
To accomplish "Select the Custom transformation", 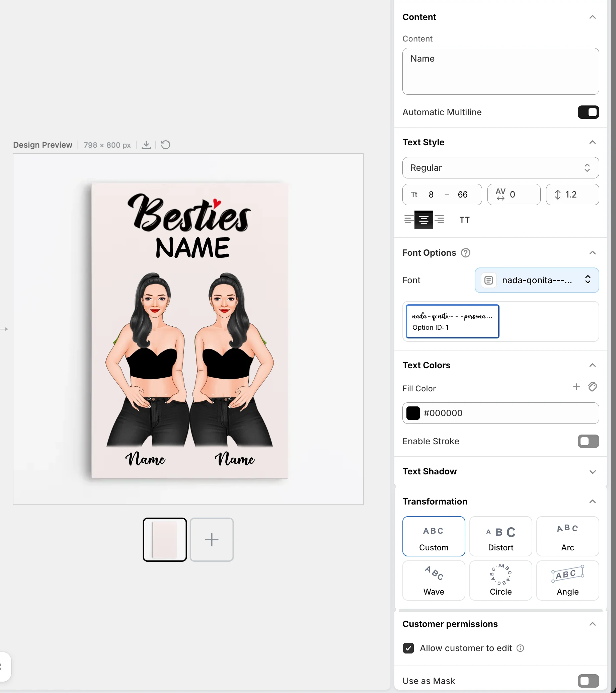I will pos(434,536).
